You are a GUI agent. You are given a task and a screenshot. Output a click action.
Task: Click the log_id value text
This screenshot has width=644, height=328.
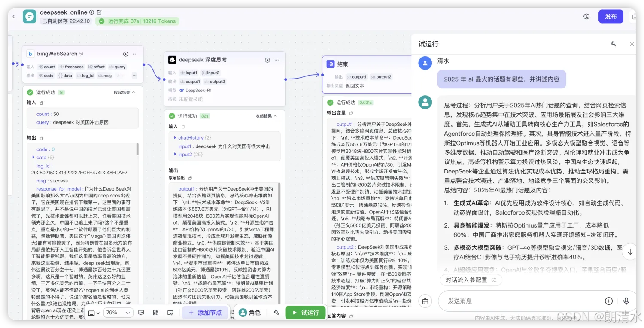pos(79,173)
